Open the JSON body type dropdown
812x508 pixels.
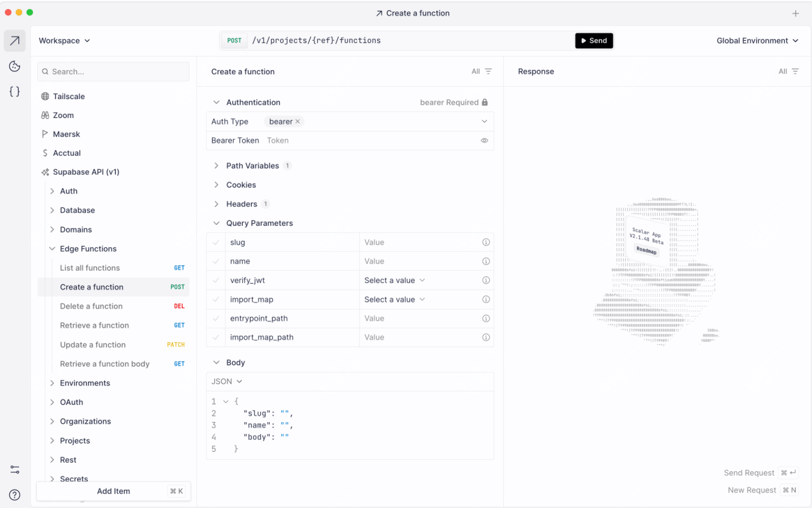[x=226, y=382]
